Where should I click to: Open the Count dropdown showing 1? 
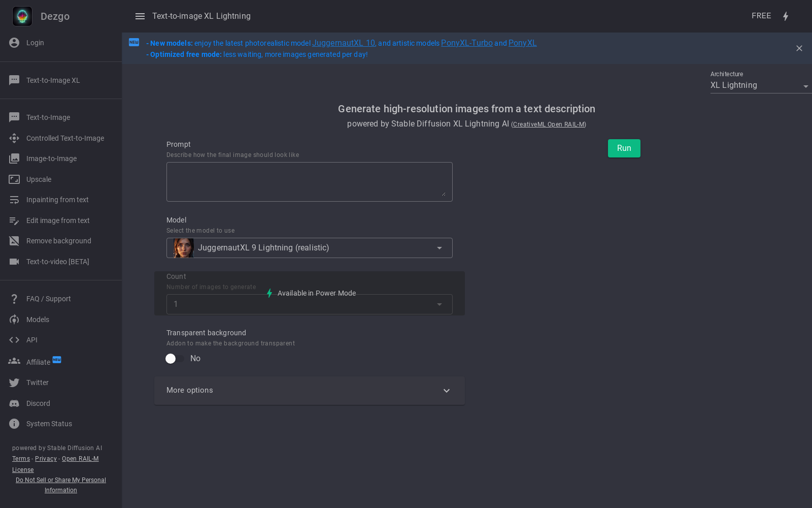pyautogui.click(x=310, y=304)
